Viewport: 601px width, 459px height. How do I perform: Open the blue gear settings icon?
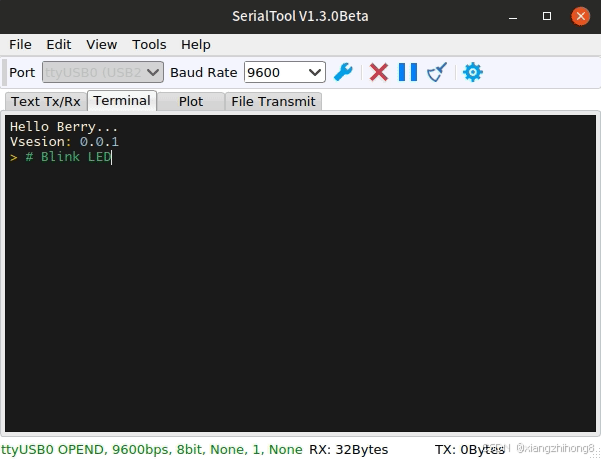tap(473, 72)
